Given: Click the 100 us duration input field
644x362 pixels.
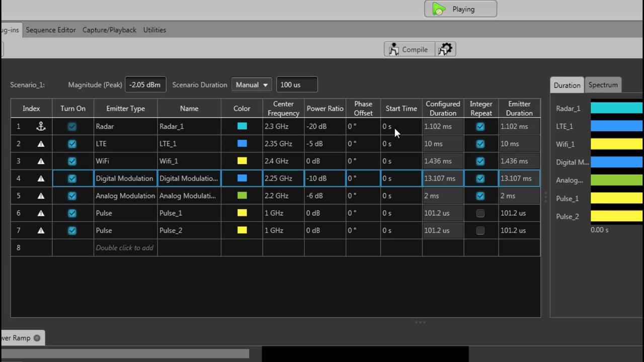Looking at the screenshot, I should click(x=296, y=84).
